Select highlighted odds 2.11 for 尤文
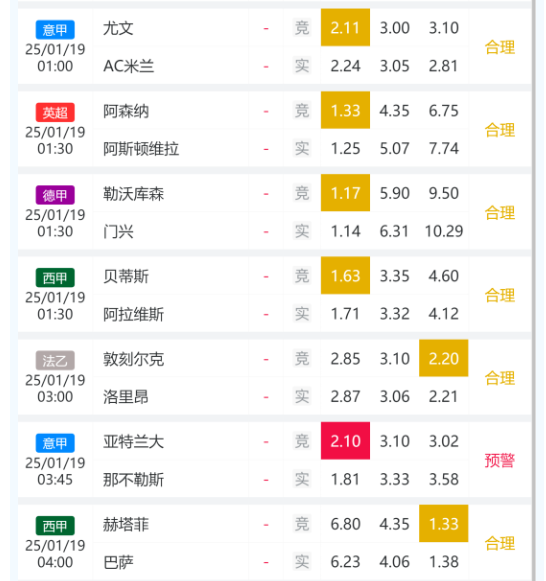This screenshot has height=581, width=546. (345, 27)
